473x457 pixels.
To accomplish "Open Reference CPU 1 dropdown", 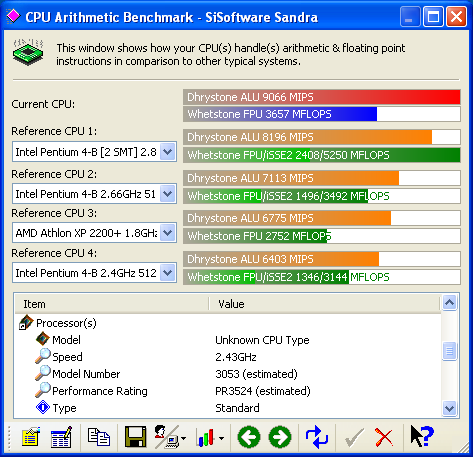I will point(167,152).
